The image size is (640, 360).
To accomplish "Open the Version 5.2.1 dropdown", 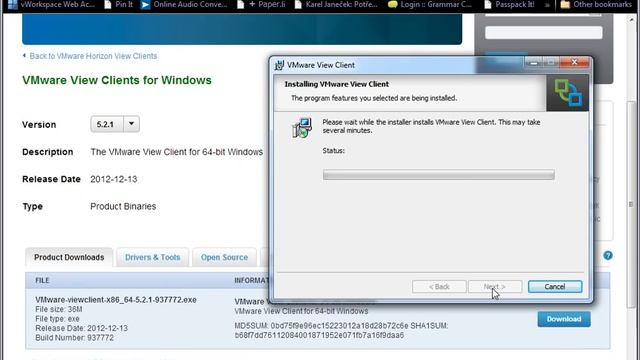I will click(x=115, y=124).
